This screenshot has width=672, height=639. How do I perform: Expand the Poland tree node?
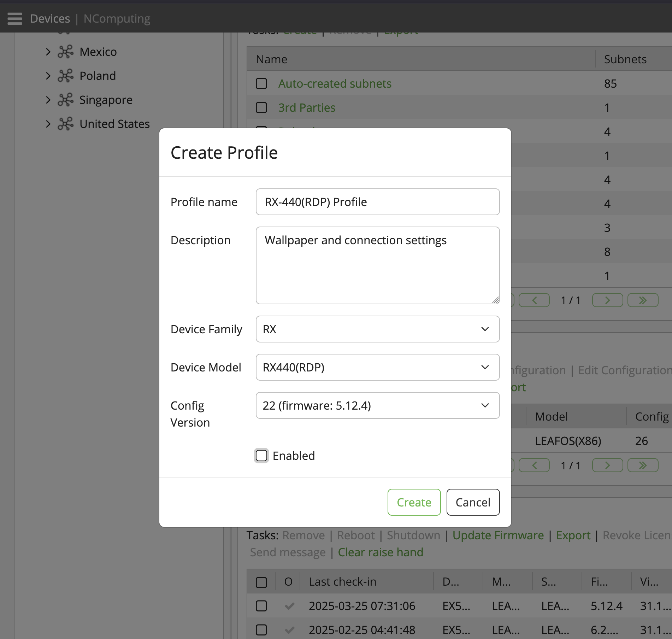tap(48, 76)
